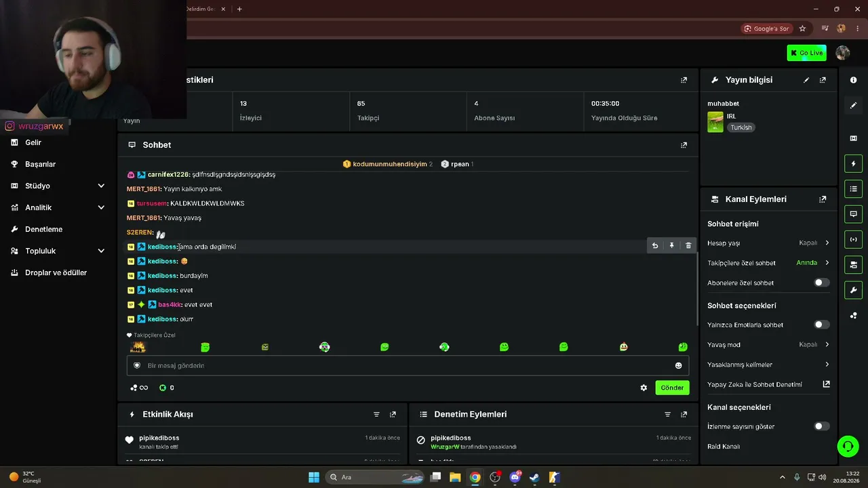
Task: Open chat settings gear next to Gönder
Action: (x=644, y=388)
